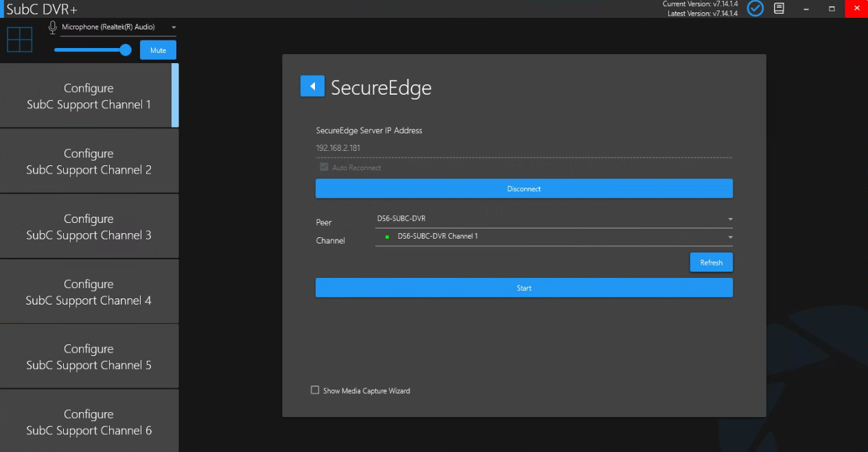The width and height of the screenshot is (868, 452).
Task: Toggle Auto Reconnect checkbox
Action: (x=324, y=167)
